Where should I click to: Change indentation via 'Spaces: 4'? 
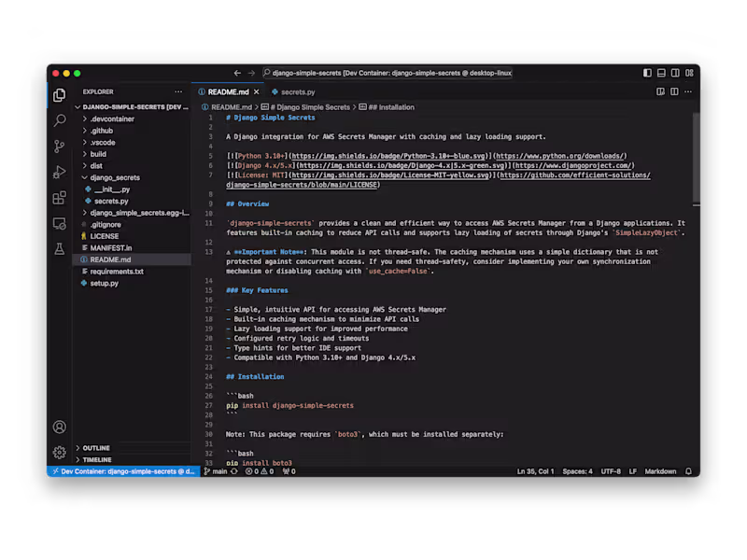[x=577, y=471]
